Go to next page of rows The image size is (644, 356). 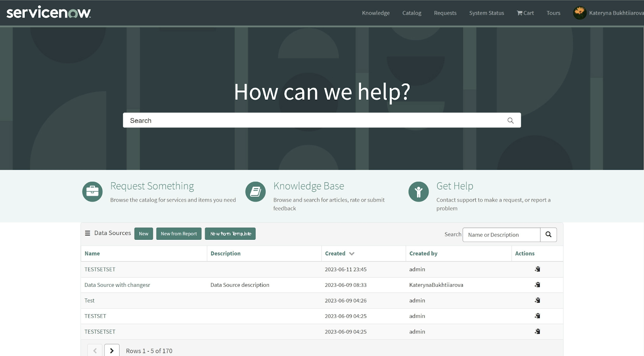click(x=112, y=351)
